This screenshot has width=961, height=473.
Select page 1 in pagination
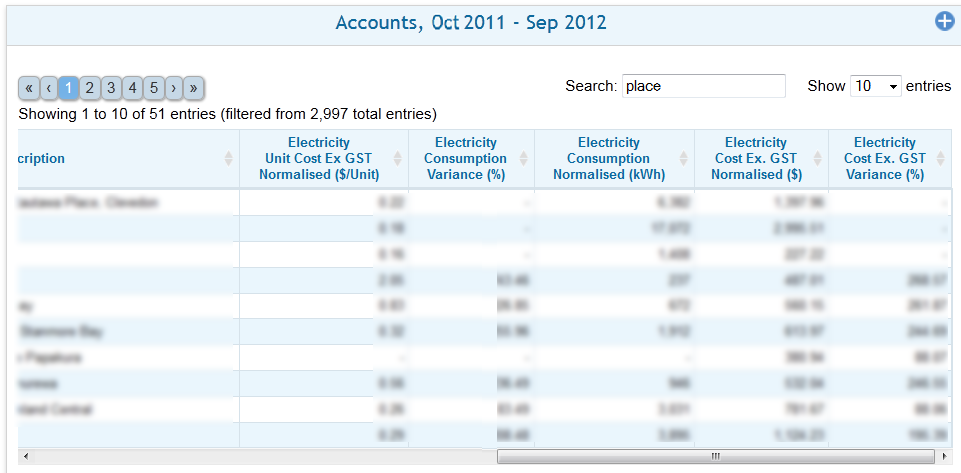pos(68,88)
